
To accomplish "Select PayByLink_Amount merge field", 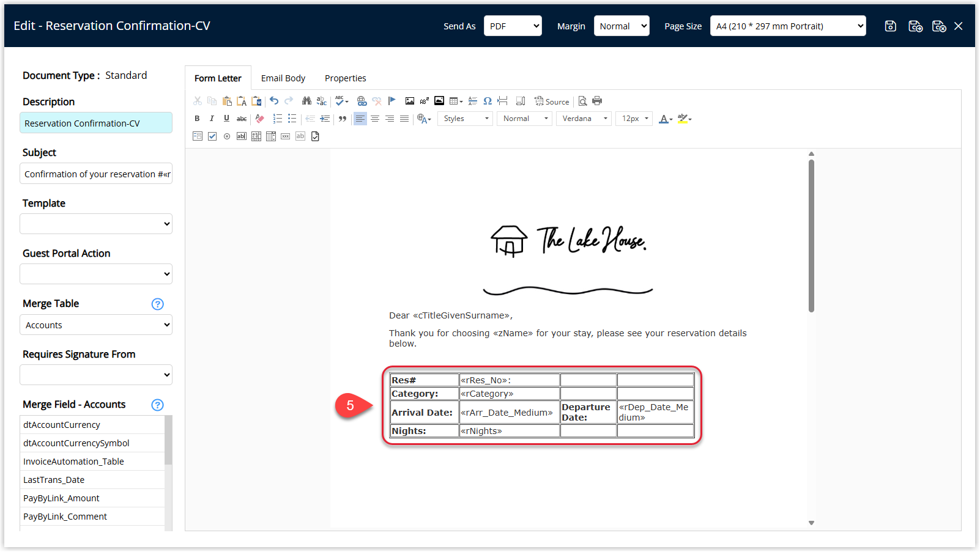I will click(92, 498).
